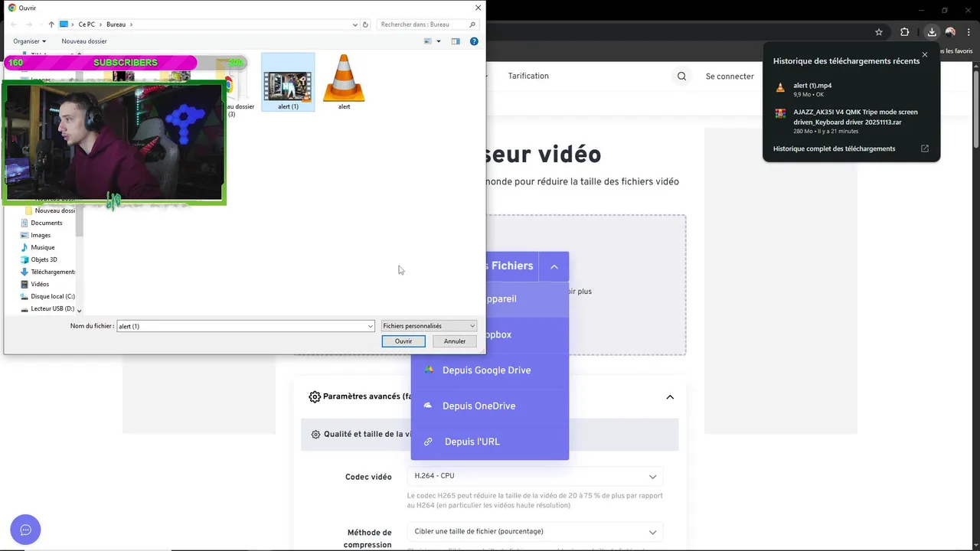
Task: Collapse the Paramètres avancés section chevron
Action: (x=670, y=397)
